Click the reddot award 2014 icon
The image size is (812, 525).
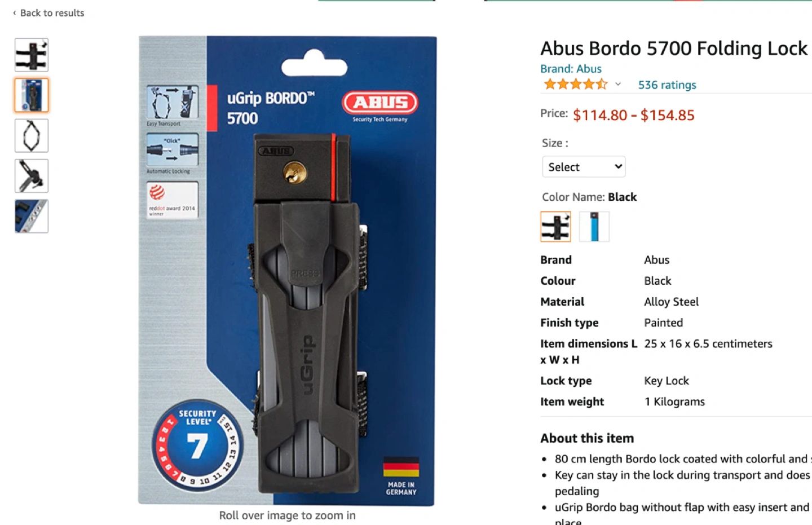(x=172, y=200)
